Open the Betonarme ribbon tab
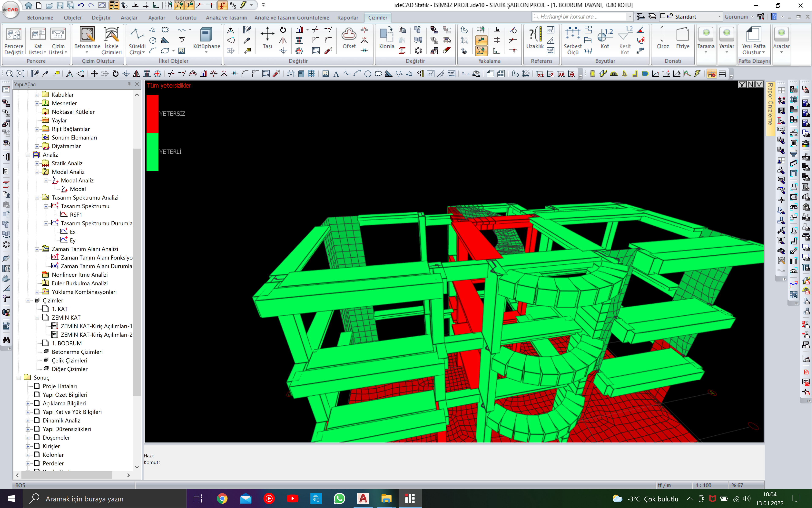Viewport: 812px width, 508px height. pyautogui.click(x=40, y=18)
